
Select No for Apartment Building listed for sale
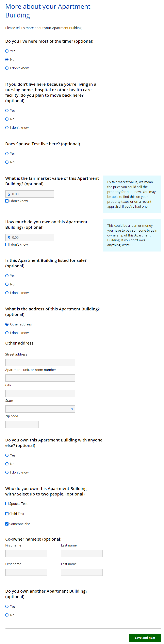point(7,284)
